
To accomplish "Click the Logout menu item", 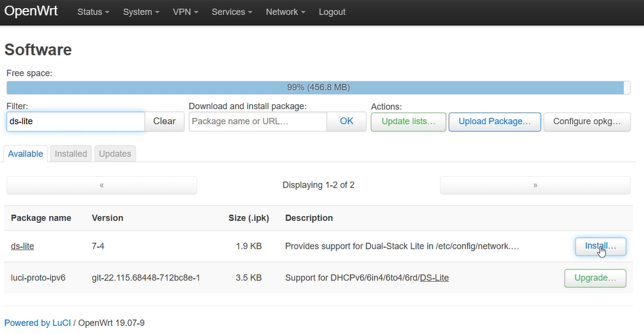I will click(x=332, y=12).
